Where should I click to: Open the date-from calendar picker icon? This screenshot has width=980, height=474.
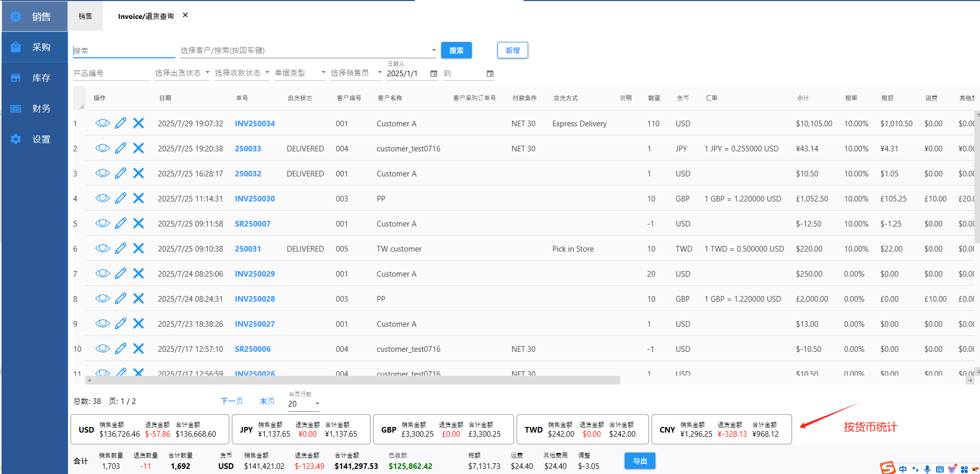[434, 74]
